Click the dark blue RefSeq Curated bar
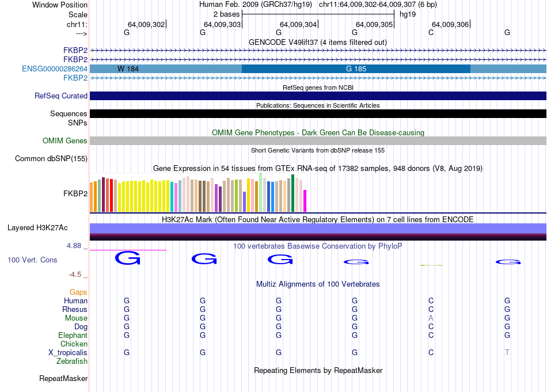The height and width of the screenshot is (392, 547). pos(318,96)
